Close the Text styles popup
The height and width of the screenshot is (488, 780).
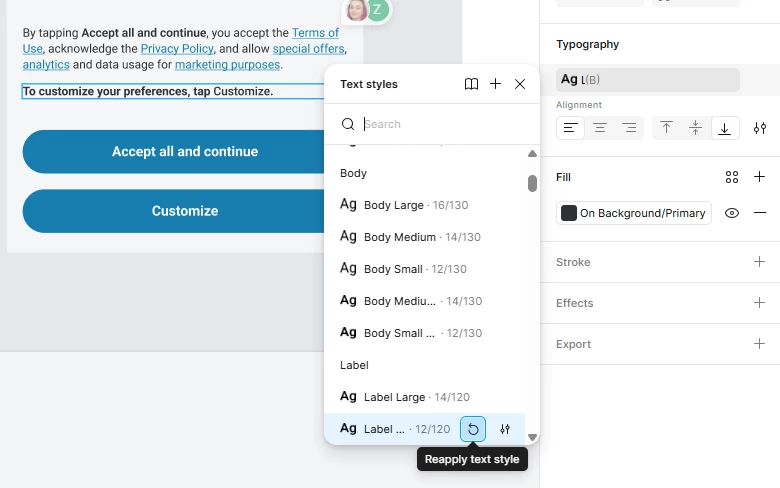[x=520, y=84]
